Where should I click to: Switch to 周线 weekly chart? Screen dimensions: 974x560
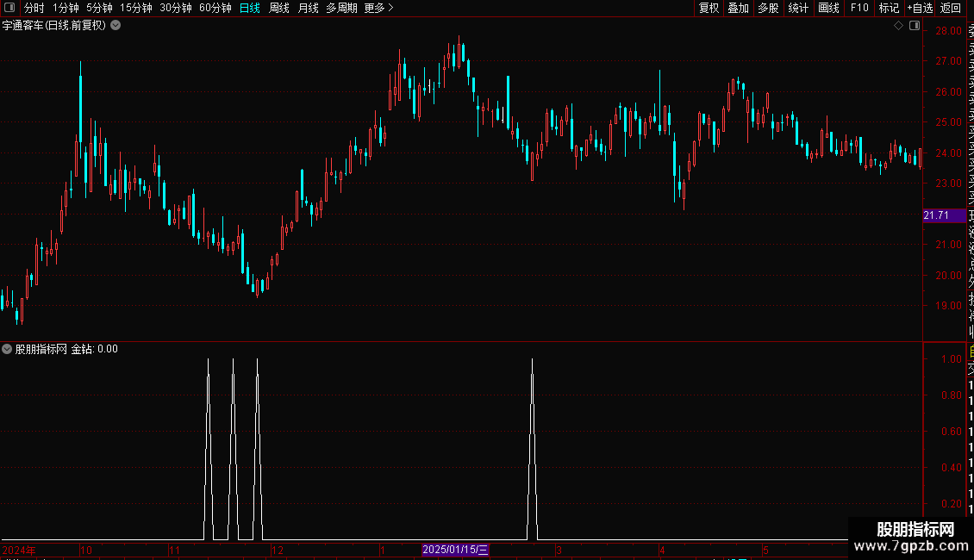tap(279, 8)
